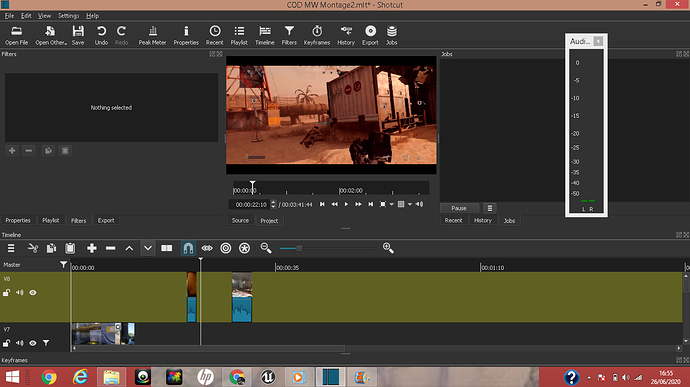Add a filter with plus button
Image resolution: width=690 pixels, height=387 pixels.
(12, 151)
